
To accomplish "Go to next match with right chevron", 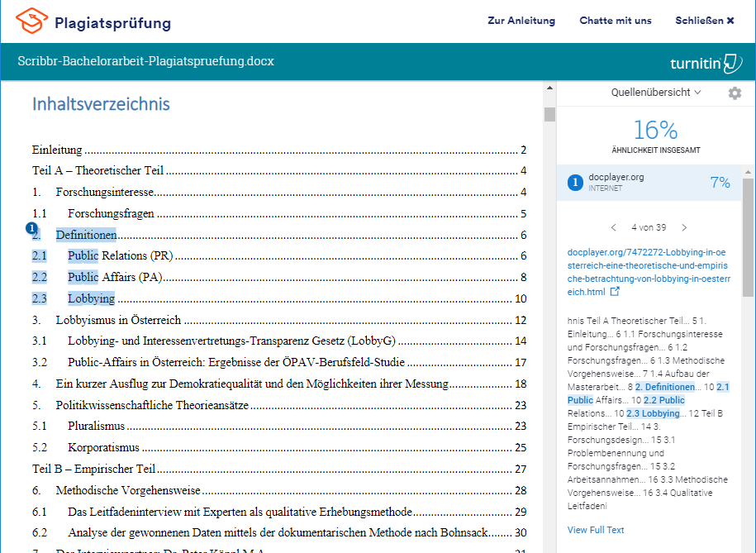I will [x=684, y=228].
